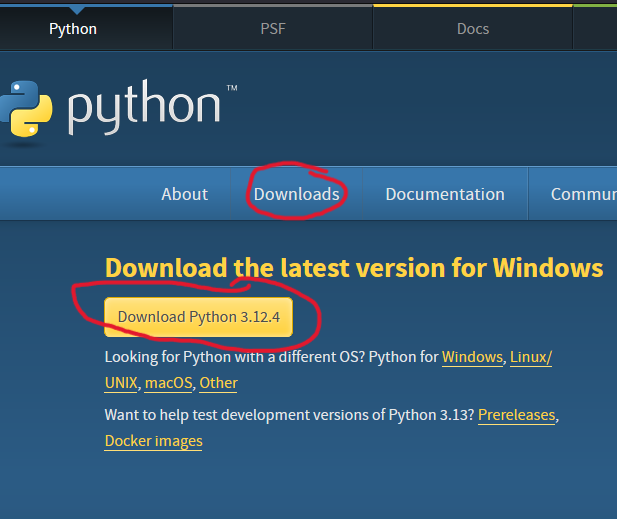Follow the Other platforms link
The width and height of the screenshot is (617, 519).
pyautogui.click(x=218, y=383)
